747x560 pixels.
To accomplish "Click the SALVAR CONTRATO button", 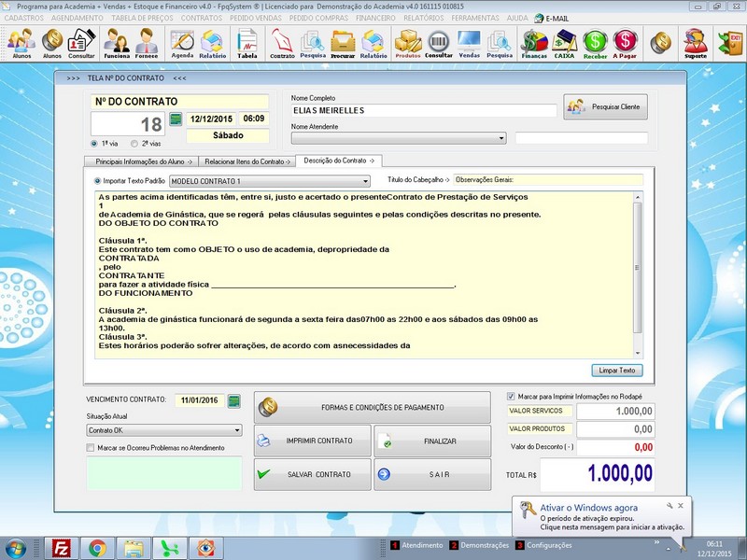I will pos(313,474).
